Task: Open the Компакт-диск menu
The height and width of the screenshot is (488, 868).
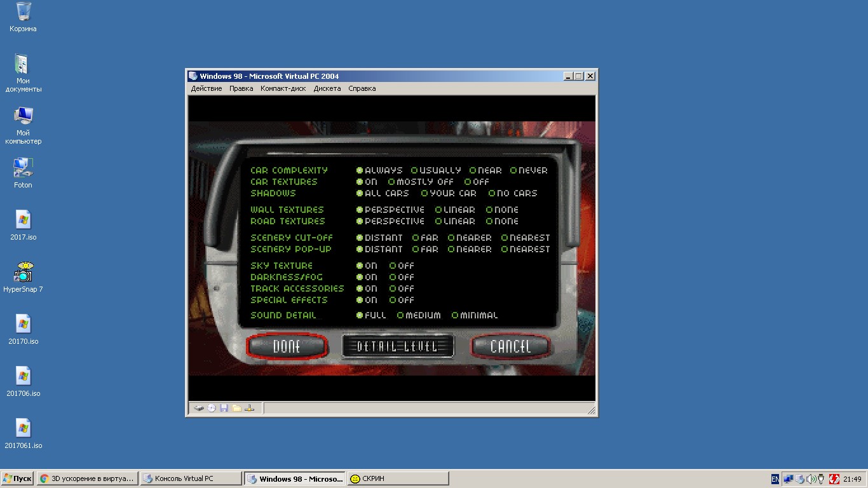Action: coord(283,88)
